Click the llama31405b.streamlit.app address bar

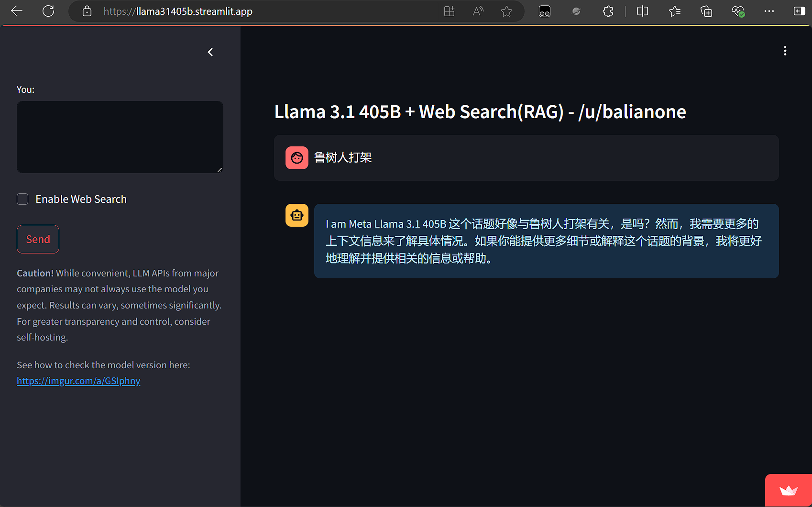point(178,11)
